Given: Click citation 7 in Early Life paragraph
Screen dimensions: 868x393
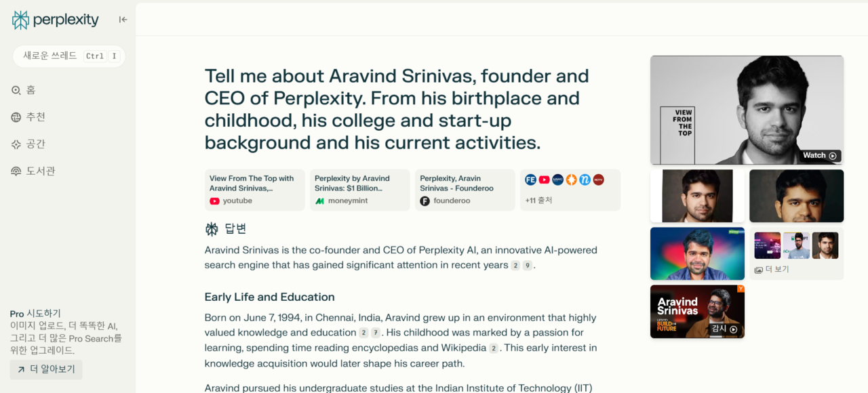Looking at the screenshot, I should [375, 333].
